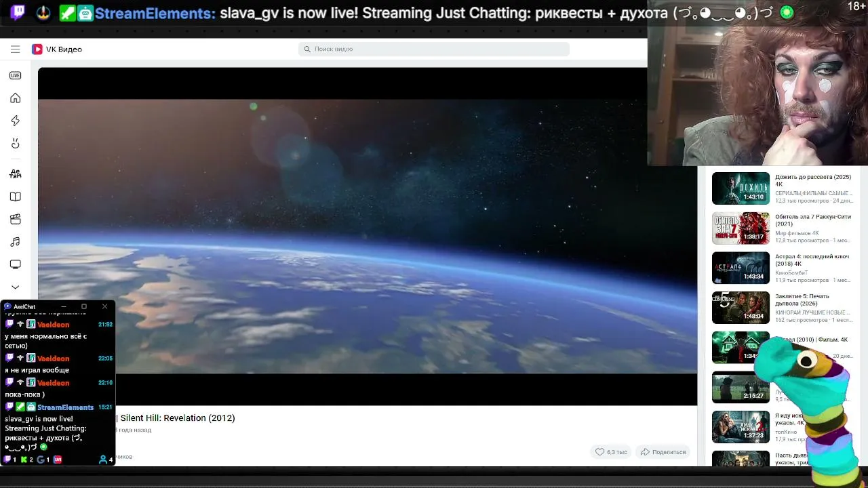Select Обитель зла 7 Раккун-Сити title link
868x488 pixels.
[x=813, y=220]
